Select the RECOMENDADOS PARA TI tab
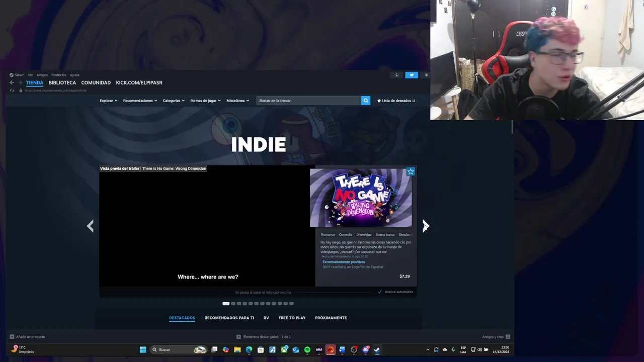 [x=229, y=318]
